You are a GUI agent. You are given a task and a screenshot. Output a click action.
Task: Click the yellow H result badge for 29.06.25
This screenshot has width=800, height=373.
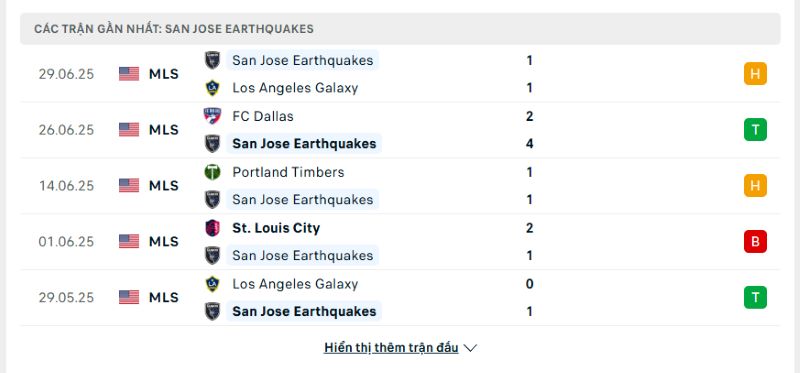point(755,74)
